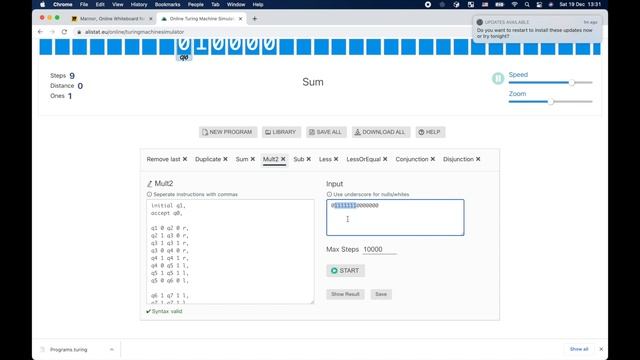Viewport: 640px width, 360px height.
Task: Close the LessOrEqual tab
Action: pos(385,159)
